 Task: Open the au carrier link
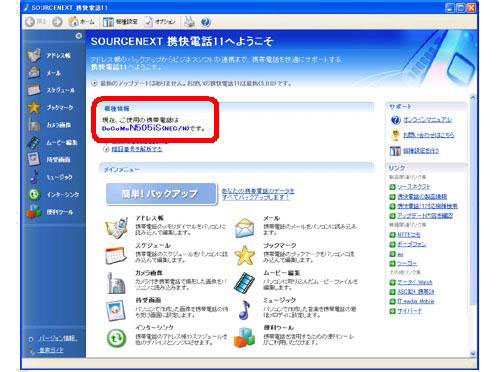(400, 254)
